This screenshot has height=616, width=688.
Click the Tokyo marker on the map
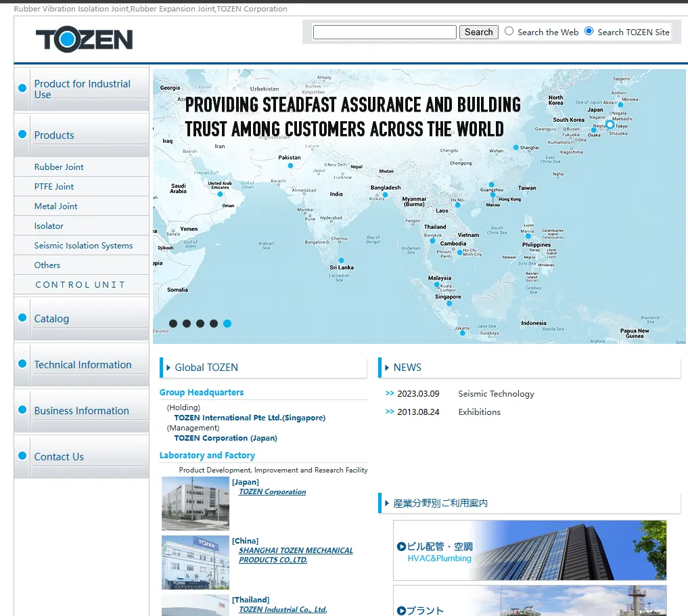tap(610, 125)
